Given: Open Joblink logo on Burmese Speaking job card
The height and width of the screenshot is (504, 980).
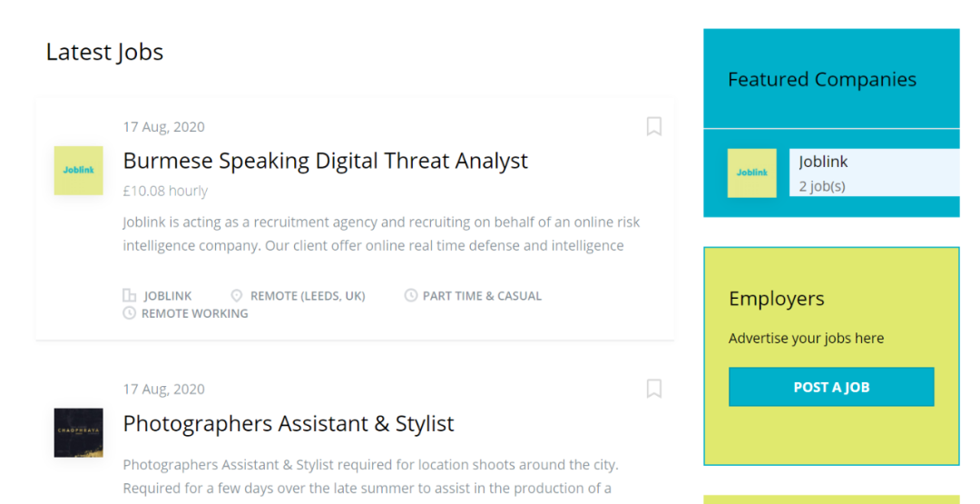Looking at the screenshot, I should tap(78, 170).
